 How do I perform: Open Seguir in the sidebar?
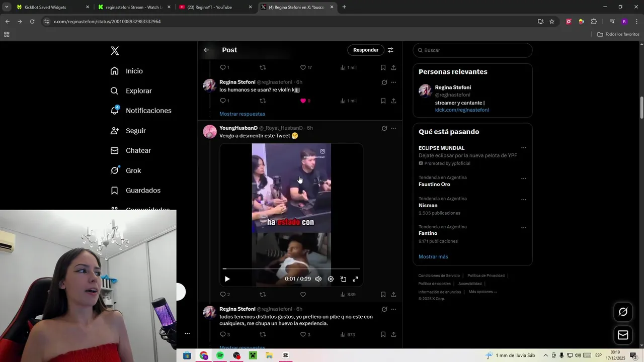tap(128, 131)
